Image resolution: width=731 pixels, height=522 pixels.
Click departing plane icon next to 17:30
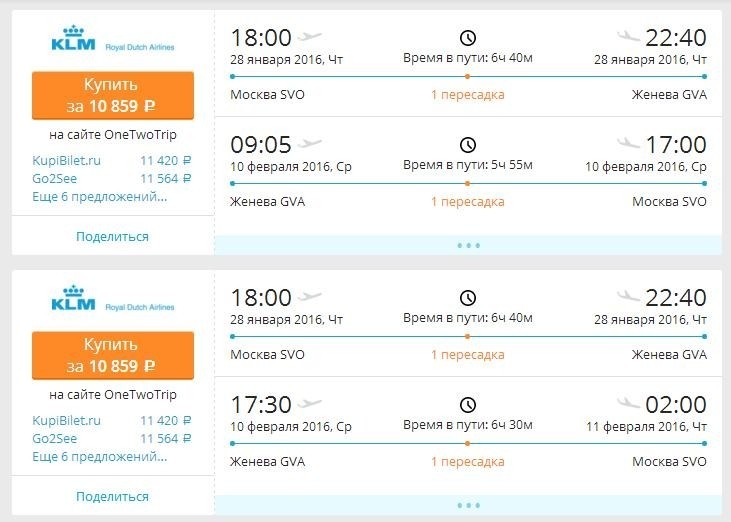pos(310,403)
